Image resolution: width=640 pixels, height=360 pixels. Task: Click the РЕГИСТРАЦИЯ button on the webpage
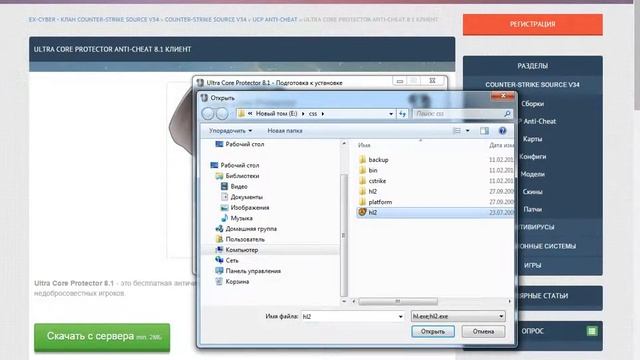[533, 24]
